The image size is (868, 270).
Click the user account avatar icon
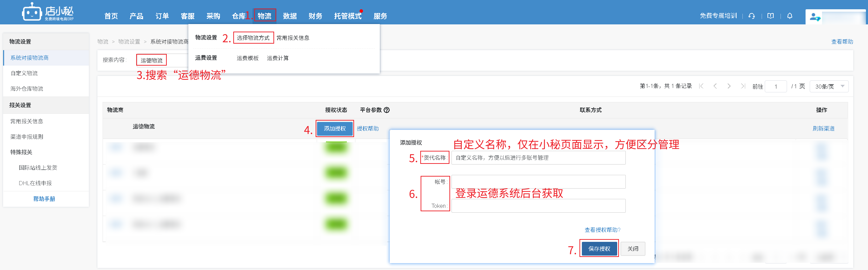pyautogui.click(x=814, y=16)
